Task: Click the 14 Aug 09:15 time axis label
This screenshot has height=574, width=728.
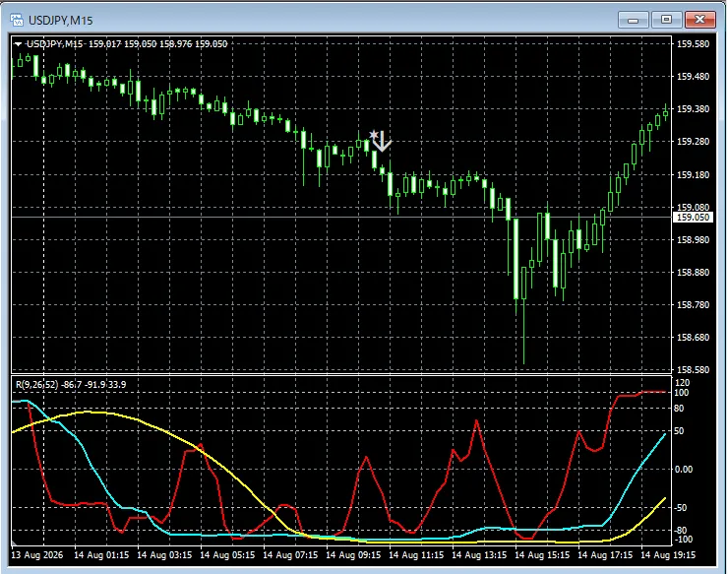Action: click(x=353, y=555)
